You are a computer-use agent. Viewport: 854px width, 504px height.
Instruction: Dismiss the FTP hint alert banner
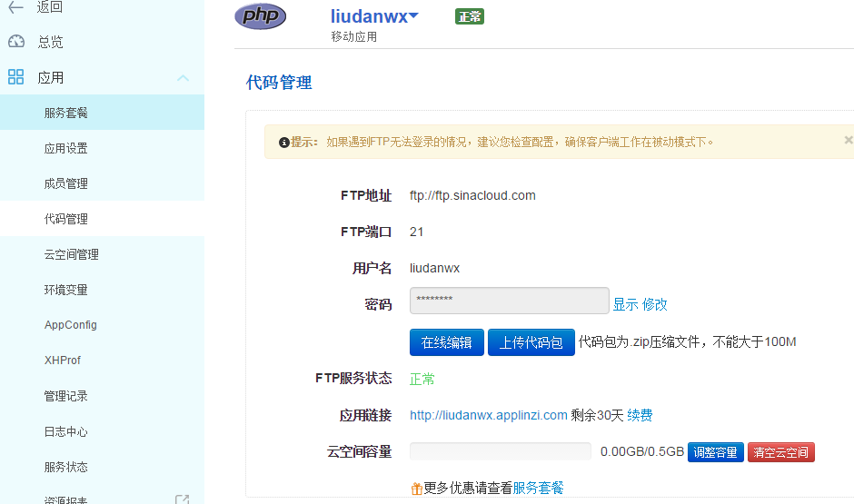(848, 141)
